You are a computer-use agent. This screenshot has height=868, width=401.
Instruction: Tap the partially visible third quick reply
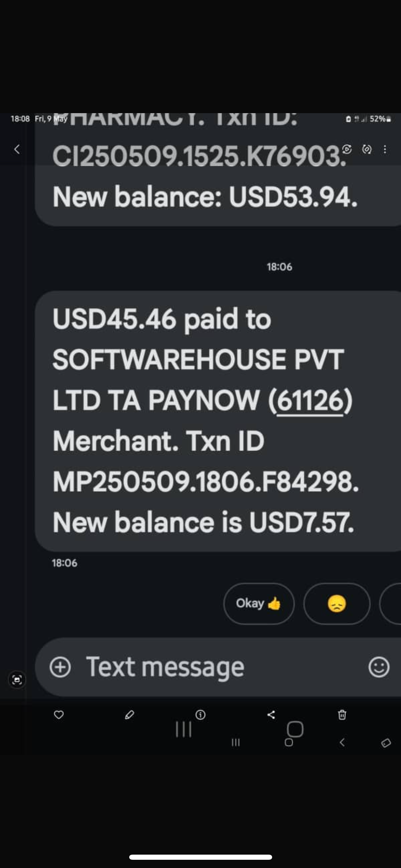(x=390, y=603)
